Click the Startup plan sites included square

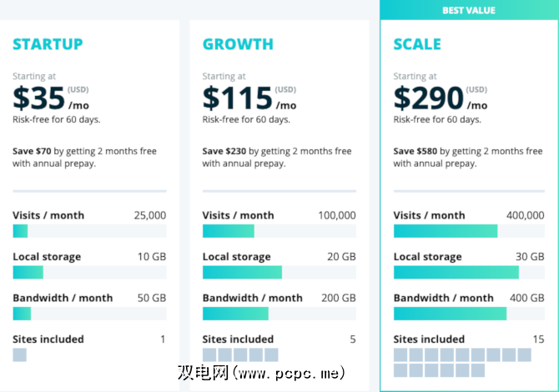tap(20, 355)
